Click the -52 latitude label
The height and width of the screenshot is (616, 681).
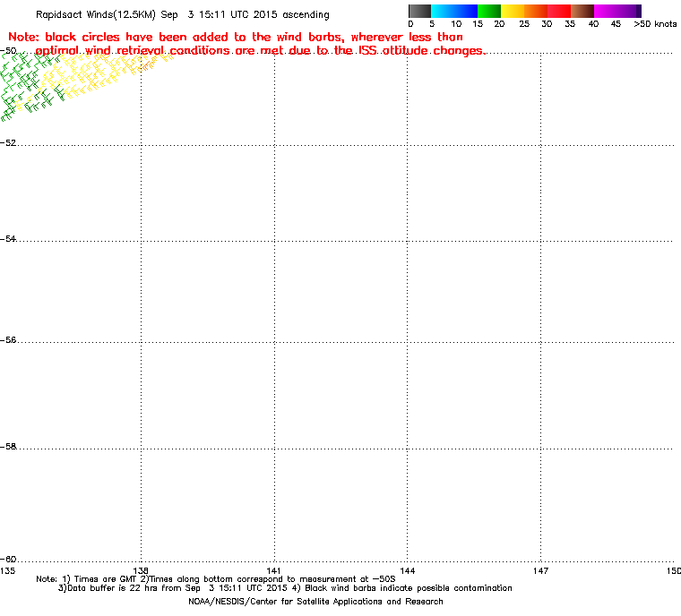pos(8,143)
